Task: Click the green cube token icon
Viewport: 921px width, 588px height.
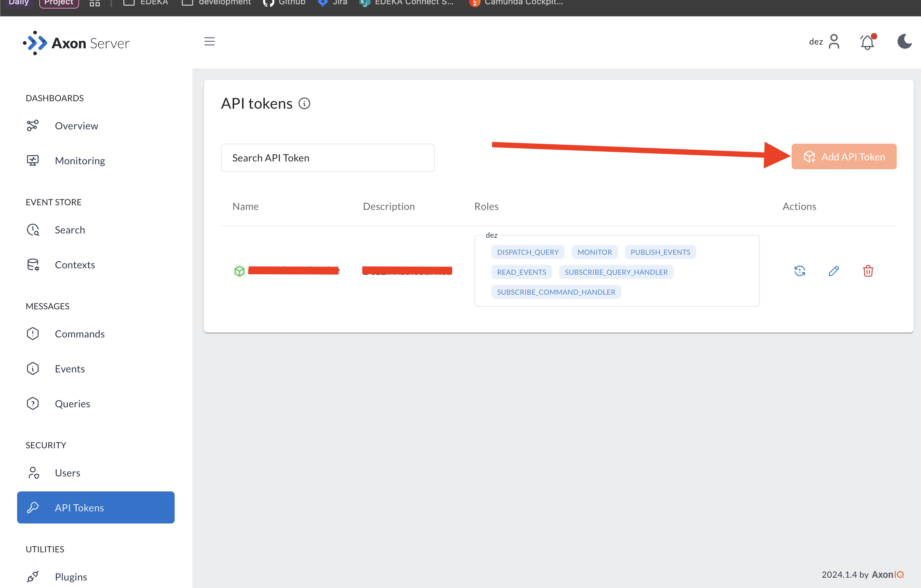Action: [240, 271]
